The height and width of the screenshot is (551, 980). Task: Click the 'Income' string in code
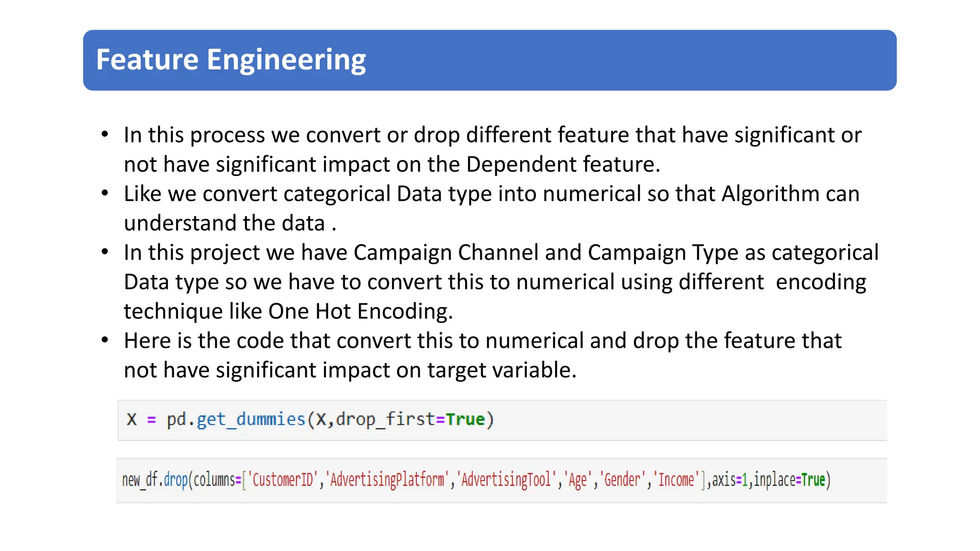[x=676, y=479]
